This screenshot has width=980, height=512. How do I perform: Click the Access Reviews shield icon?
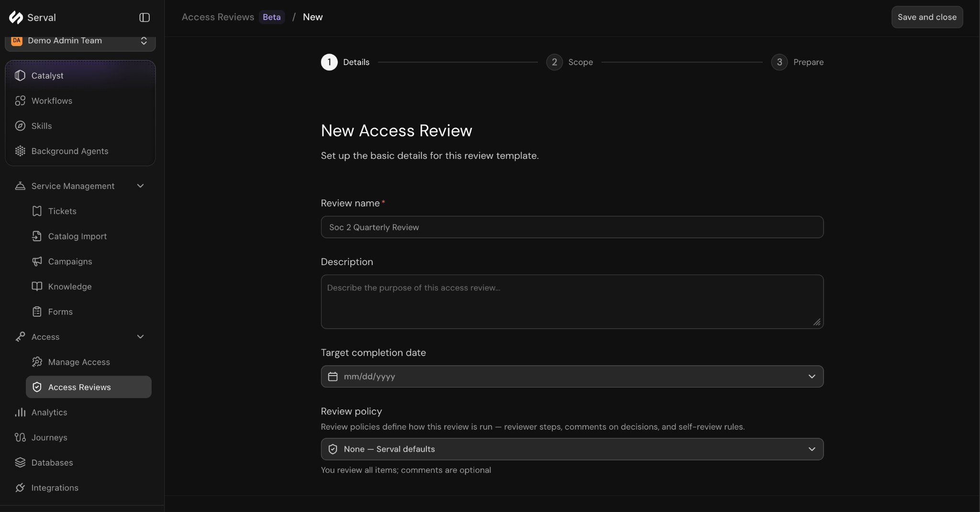point(37,387)
